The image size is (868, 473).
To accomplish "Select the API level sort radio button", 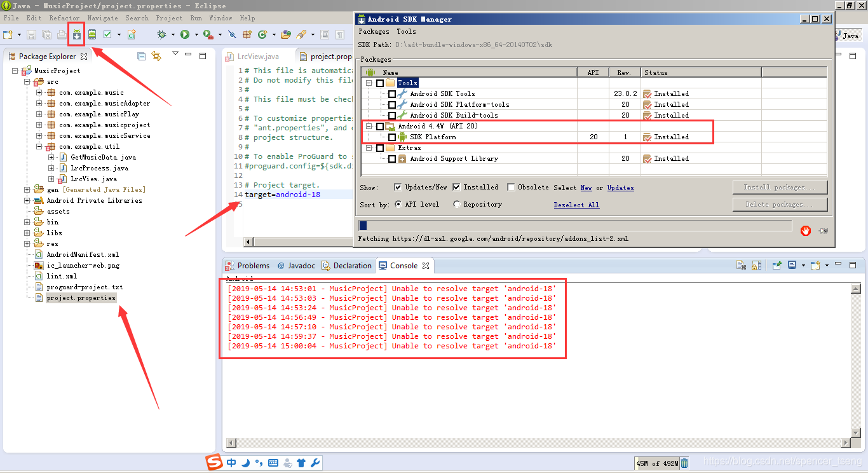I will pyautogui.click(x=398, y=204).
